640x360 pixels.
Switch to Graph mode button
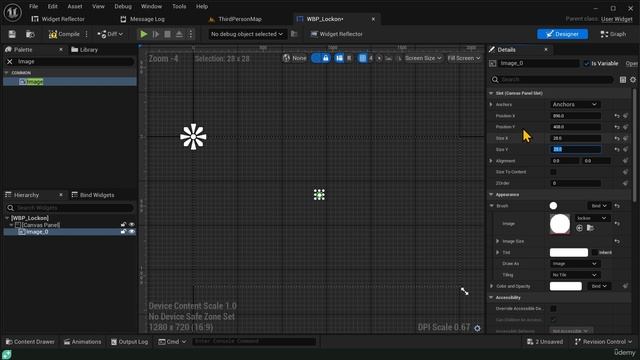pos(613,34)
